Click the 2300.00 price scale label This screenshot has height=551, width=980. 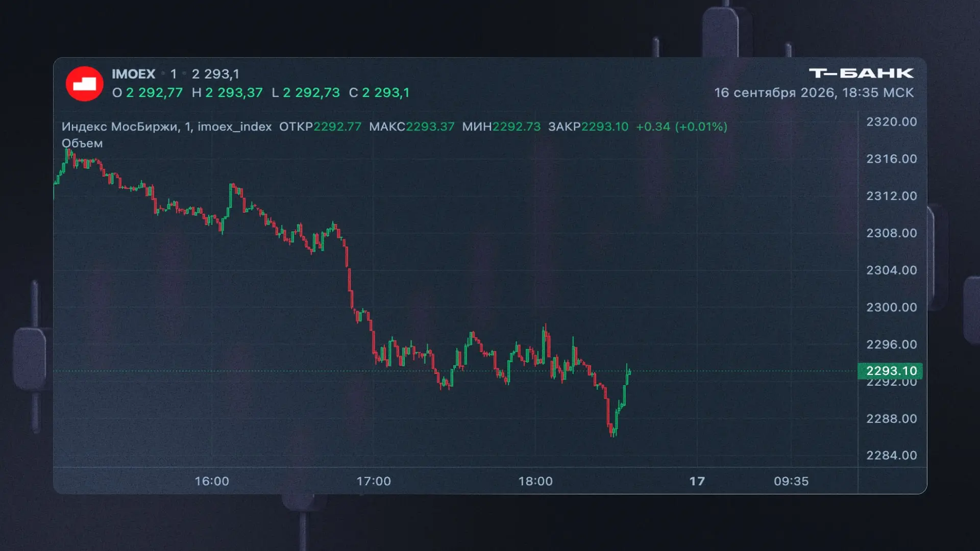click(x=892, y=307)
